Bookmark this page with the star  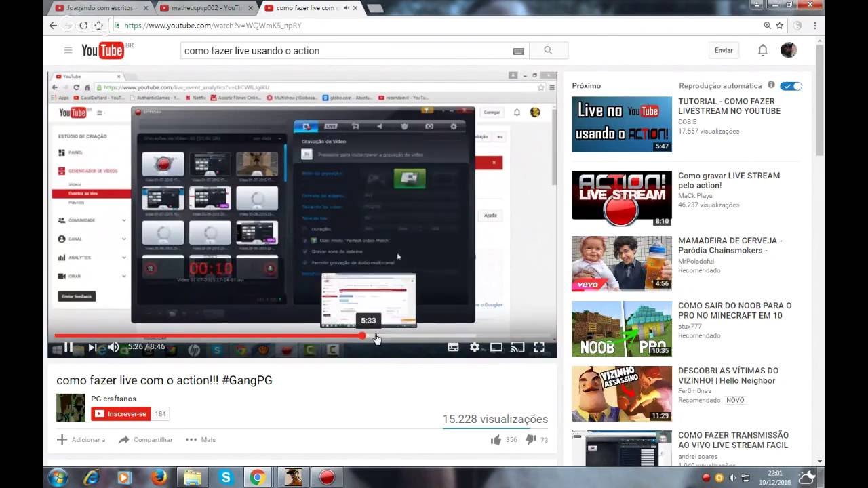click(x=780, y=25)
